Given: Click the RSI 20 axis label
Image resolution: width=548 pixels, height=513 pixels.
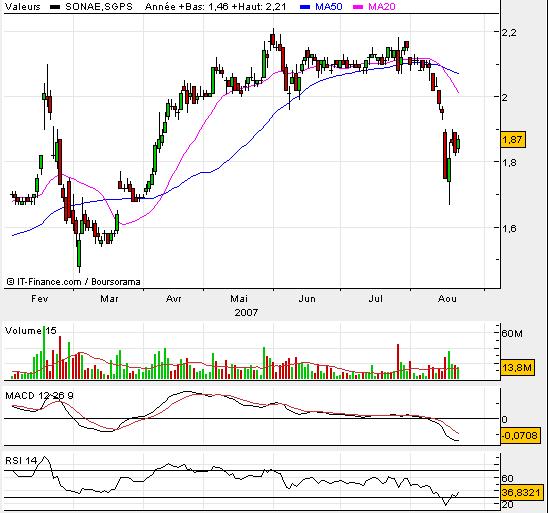Looking at the screenshot, I should coord(507,504).
